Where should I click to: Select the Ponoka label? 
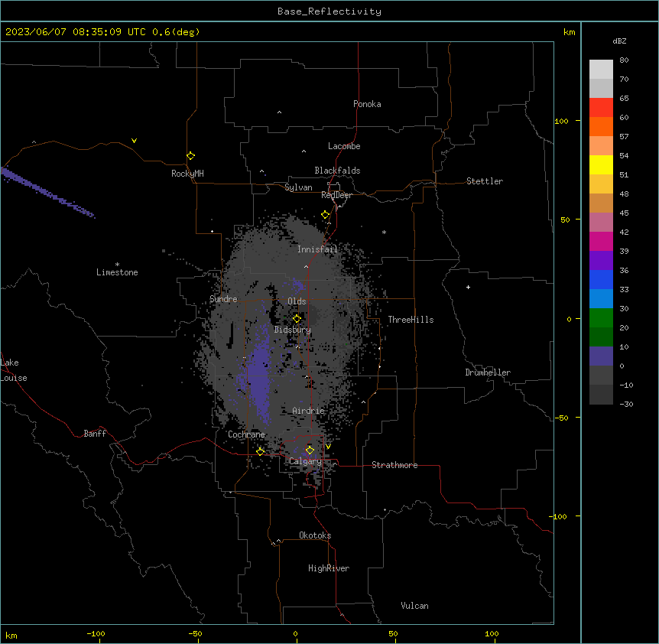[367, 104]
